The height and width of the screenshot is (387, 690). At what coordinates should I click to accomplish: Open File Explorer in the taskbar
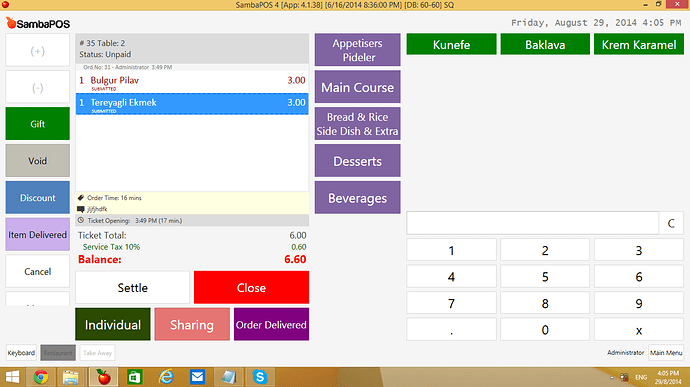point(71,377)
